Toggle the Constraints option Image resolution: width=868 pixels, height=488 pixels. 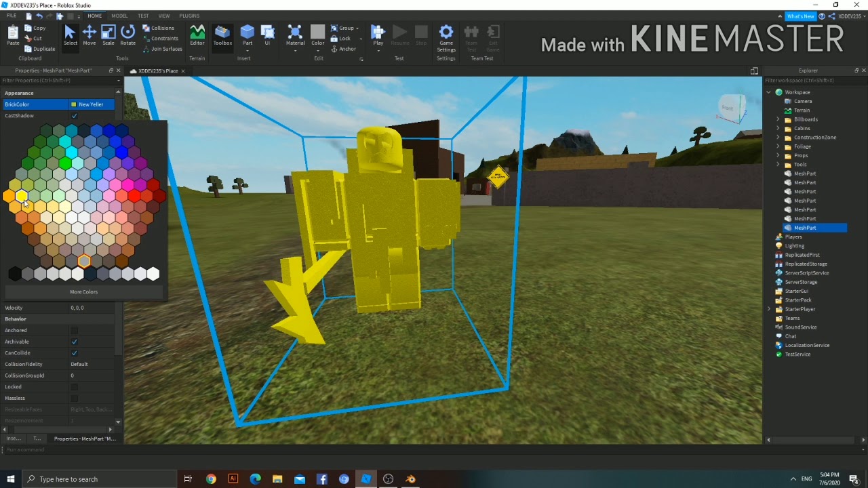tap(160, 39)
